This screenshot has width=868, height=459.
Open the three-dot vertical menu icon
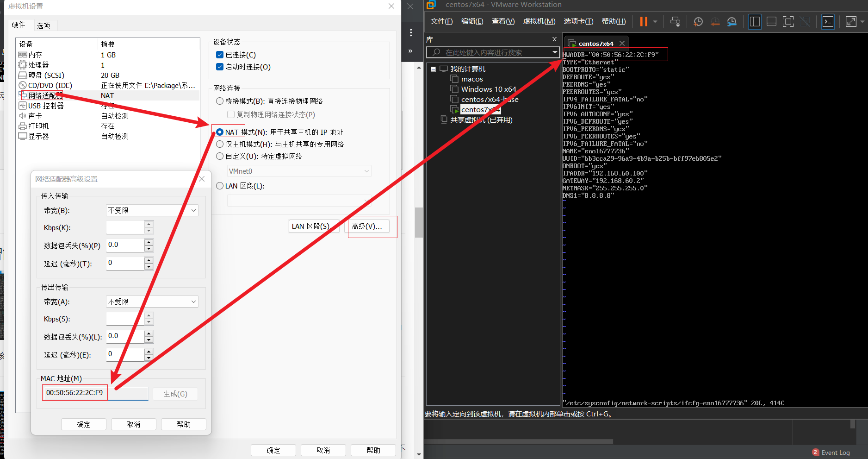(x=410, y=32)
